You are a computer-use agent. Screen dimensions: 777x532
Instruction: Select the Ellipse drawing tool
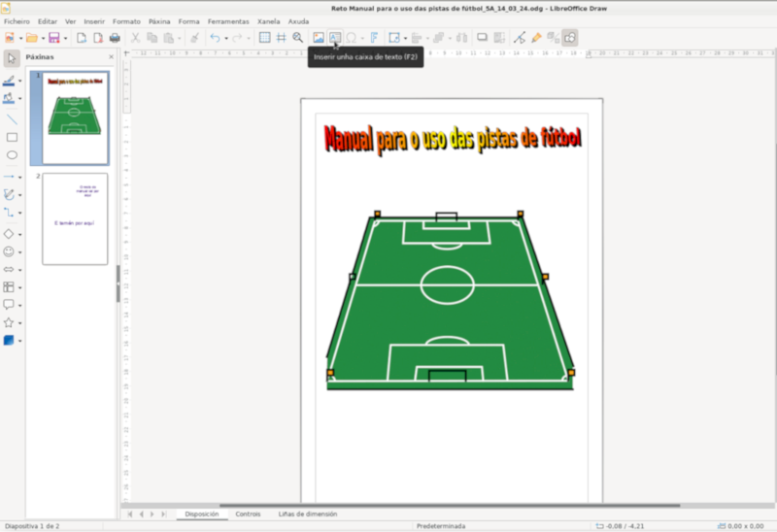(x=12, y=155)
